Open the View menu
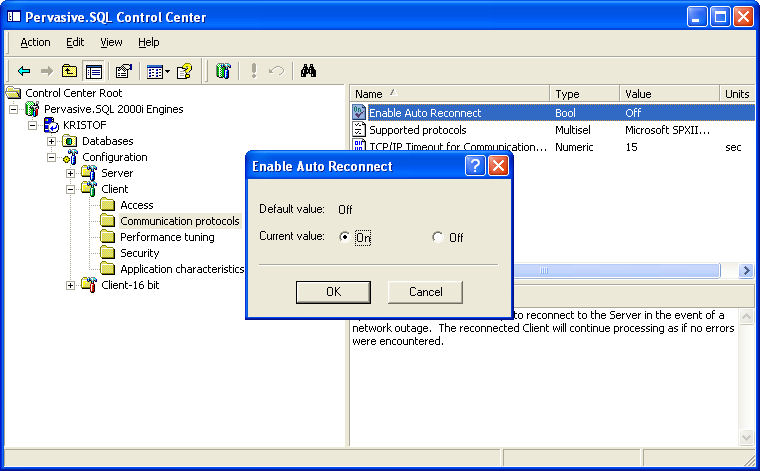Viewport: 760px width, 471px height. pos(111,43)
